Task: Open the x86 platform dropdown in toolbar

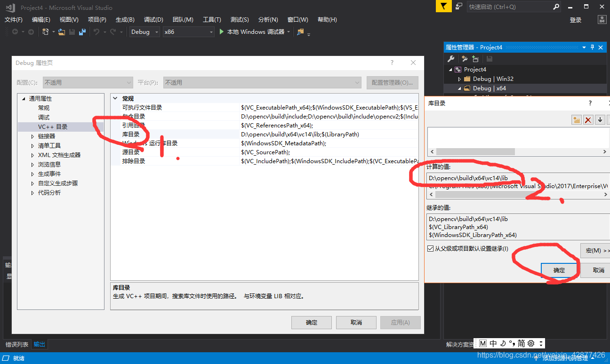Action: coord(188,32)
